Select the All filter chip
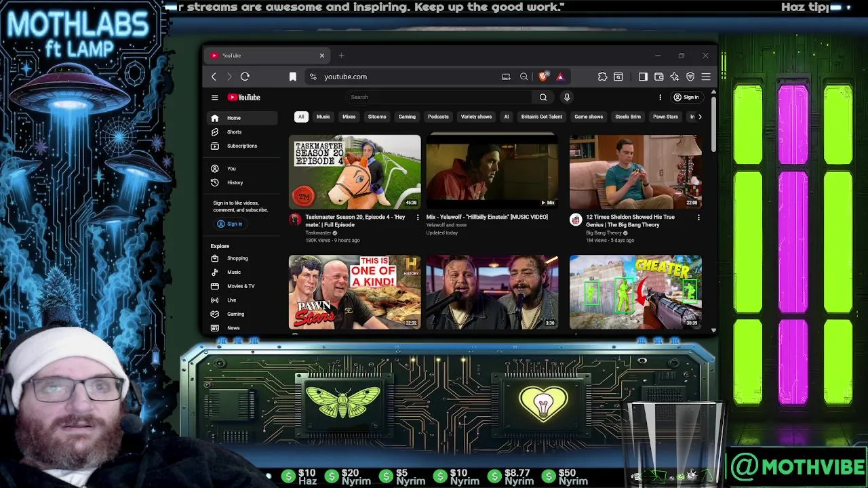 pyautogui.click(x=301, y=117)
